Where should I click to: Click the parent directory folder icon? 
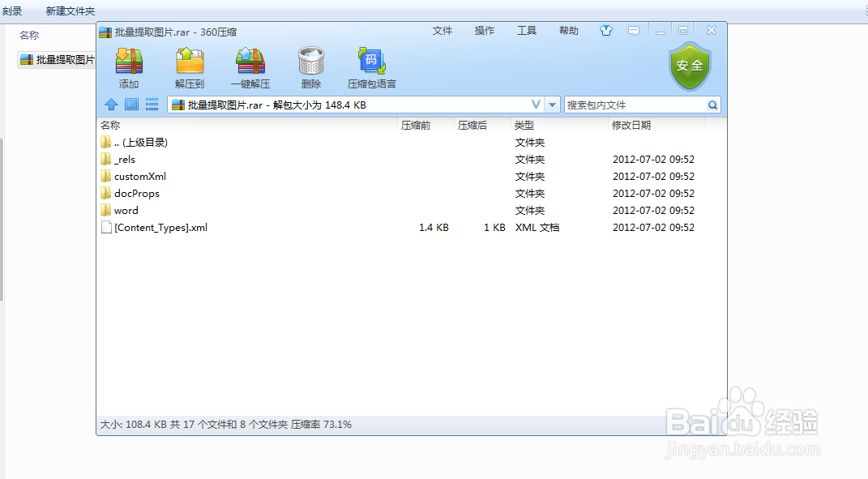pyautogui.click(x=105, y=143)
